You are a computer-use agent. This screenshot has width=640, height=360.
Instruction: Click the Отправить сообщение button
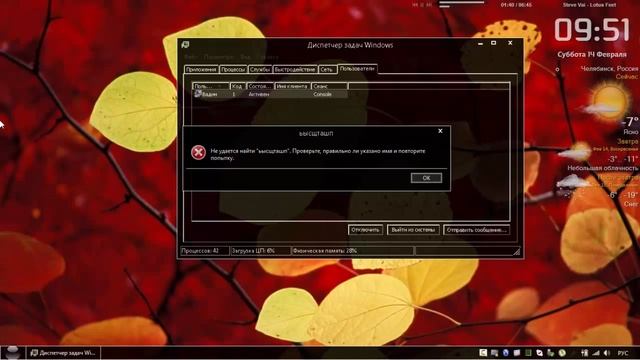(x=476, y=230)
